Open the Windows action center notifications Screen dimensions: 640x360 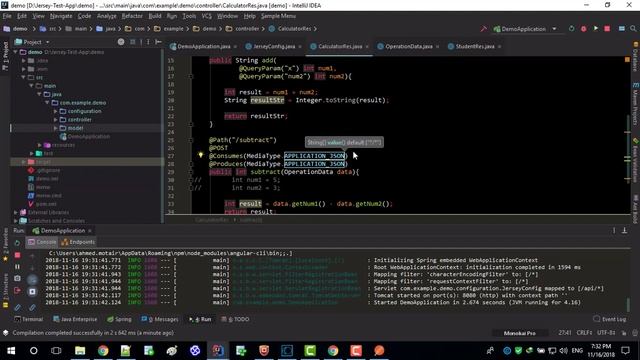625,351
